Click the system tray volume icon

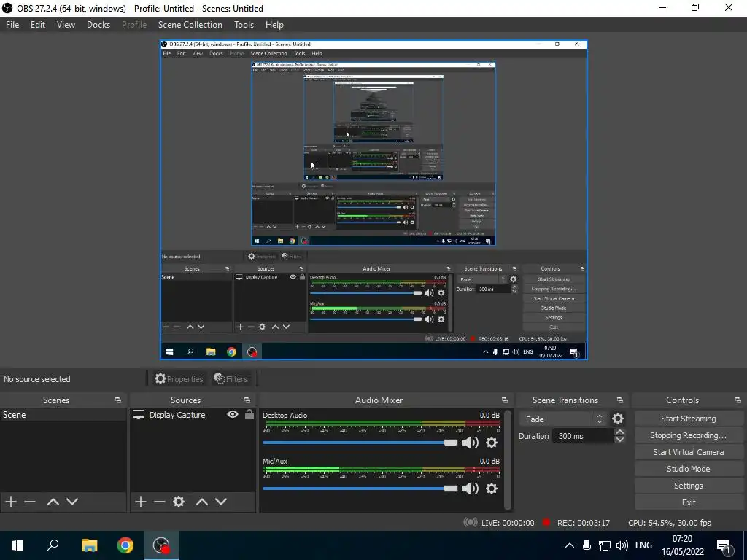622,545
